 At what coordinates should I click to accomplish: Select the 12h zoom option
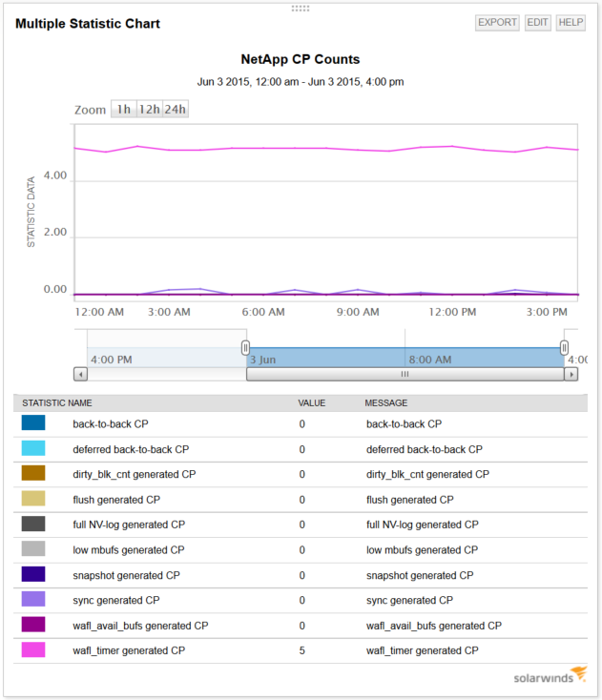point(149,109)
